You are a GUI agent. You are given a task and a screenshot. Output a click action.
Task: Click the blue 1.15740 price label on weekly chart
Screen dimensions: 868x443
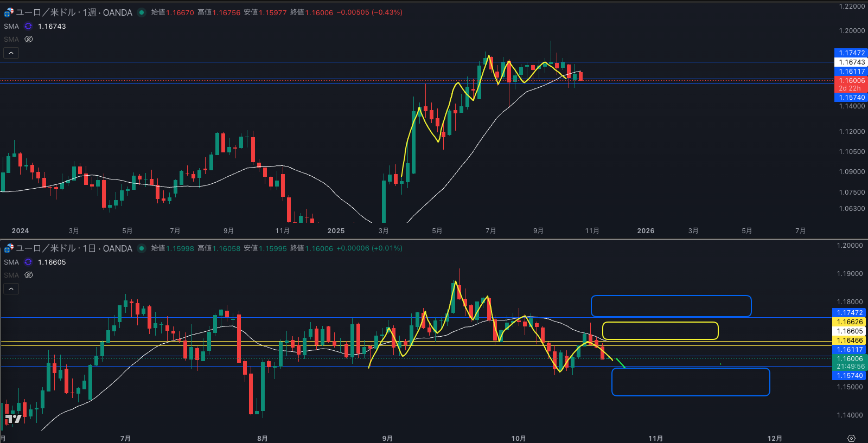click(x=851, y=98)
